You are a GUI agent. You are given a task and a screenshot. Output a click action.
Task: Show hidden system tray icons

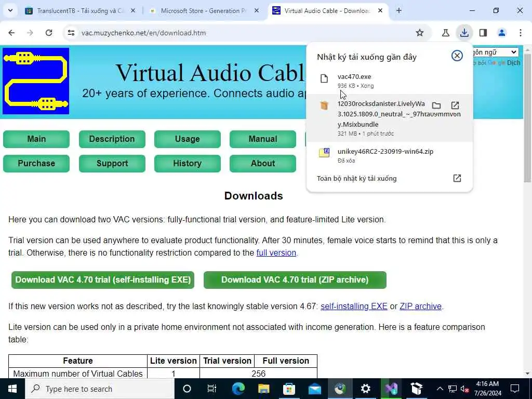[440, 389]
